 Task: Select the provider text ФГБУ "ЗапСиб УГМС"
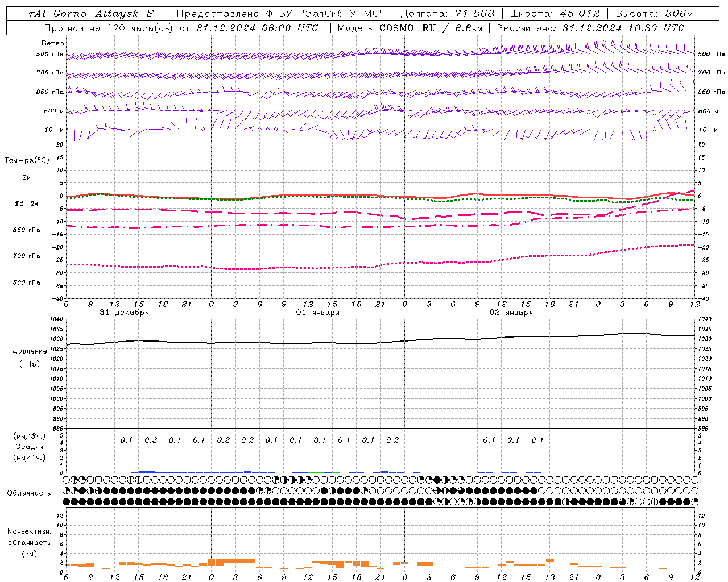(x=326, y=14)
